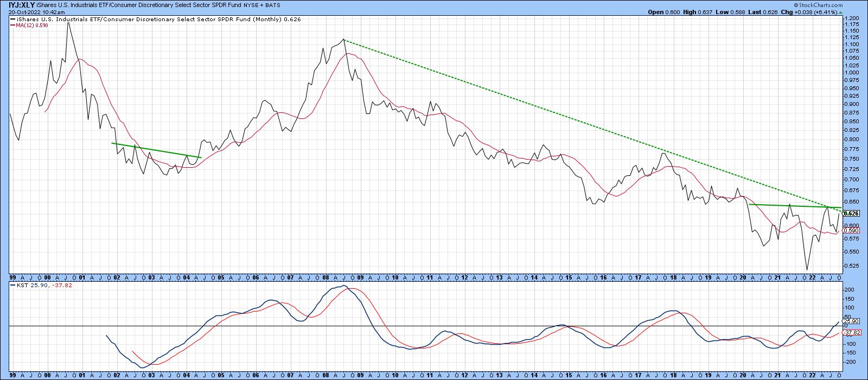Viewport: 868px width, 380px height.
Task: Click the -100 label on KST axis
Action: [851, 344]
